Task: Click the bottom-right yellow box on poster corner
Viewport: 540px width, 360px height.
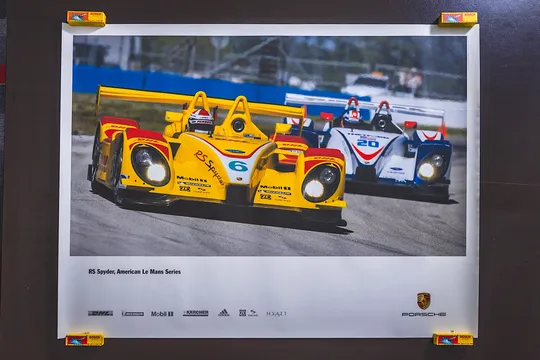Action: point(453,339)
